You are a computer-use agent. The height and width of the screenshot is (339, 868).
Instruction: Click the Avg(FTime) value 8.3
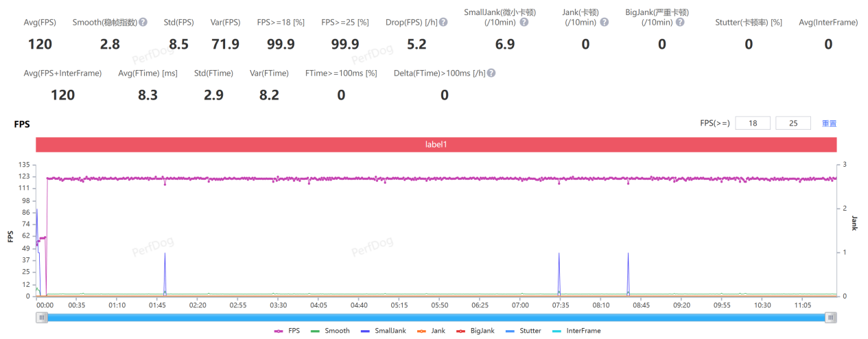click(x=148, y=95)
